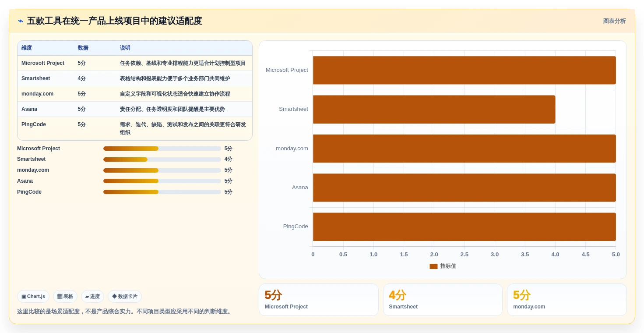Click the Asana chart axis label
Viewport: 644px width, 333px height.
point(300,188)
